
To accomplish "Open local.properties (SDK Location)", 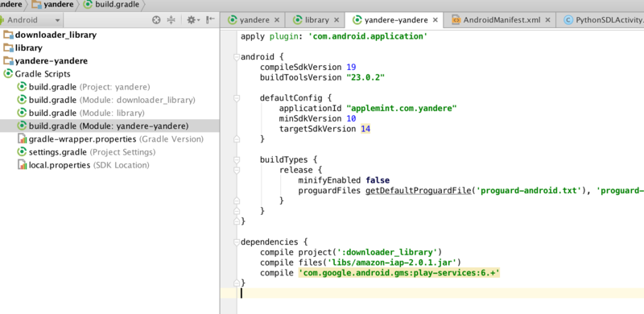I will (84, 165).
